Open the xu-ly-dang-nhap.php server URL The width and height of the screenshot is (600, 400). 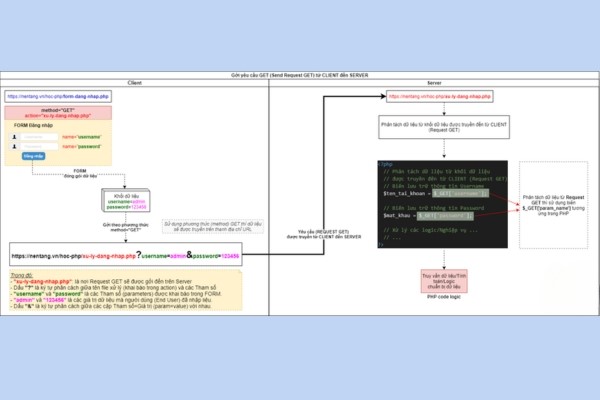(x=439, y=97)
